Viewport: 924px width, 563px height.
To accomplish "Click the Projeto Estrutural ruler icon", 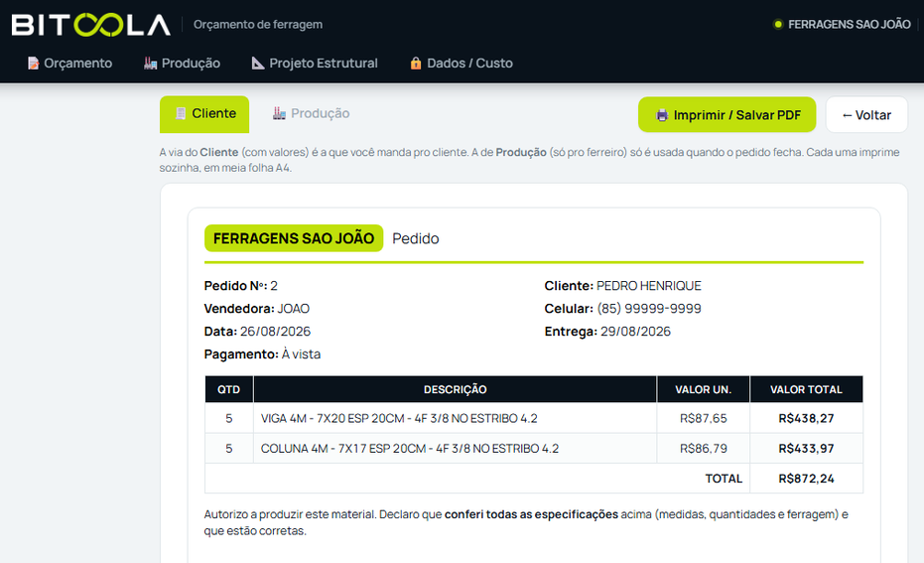I will (257, 64).
